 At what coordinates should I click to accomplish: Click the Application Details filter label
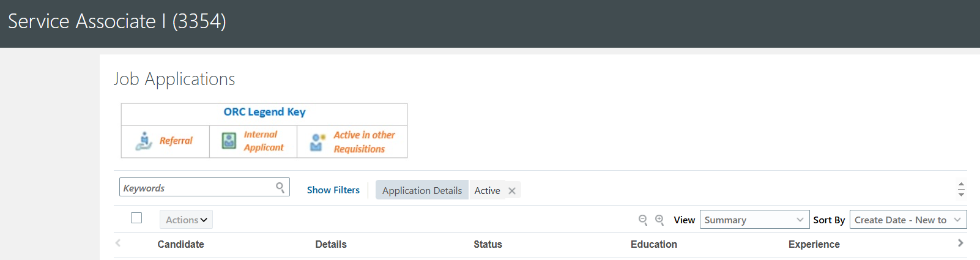point(422,190)
